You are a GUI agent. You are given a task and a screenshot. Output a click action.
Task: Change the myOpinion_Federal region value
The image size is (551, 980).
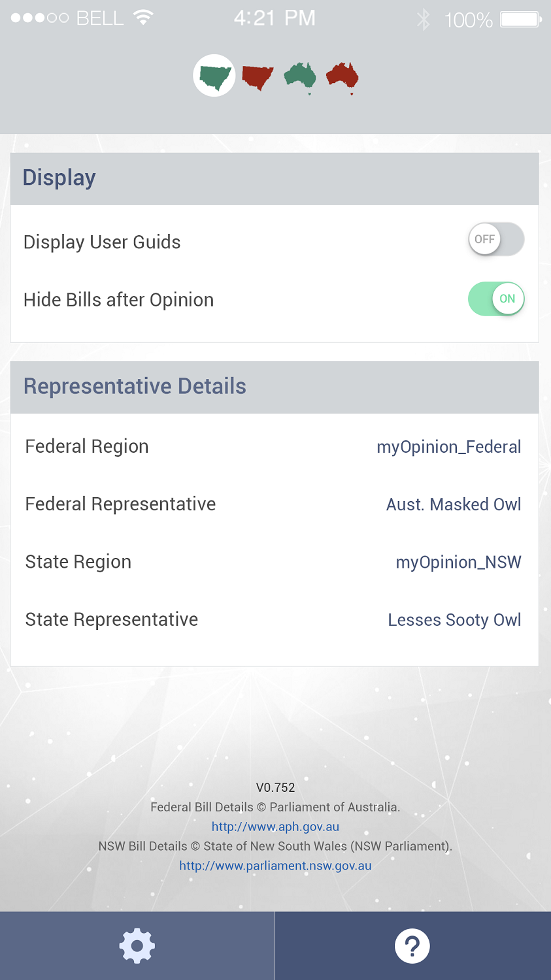click(x=448, y=447)
